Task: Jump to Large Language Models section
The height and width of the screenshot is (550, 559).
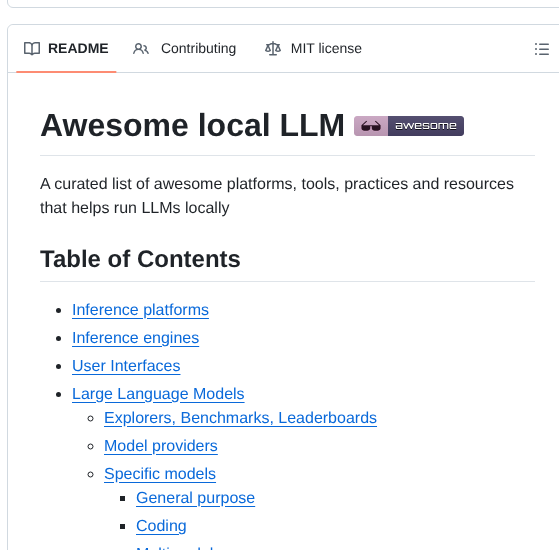Action: (158, 394)
